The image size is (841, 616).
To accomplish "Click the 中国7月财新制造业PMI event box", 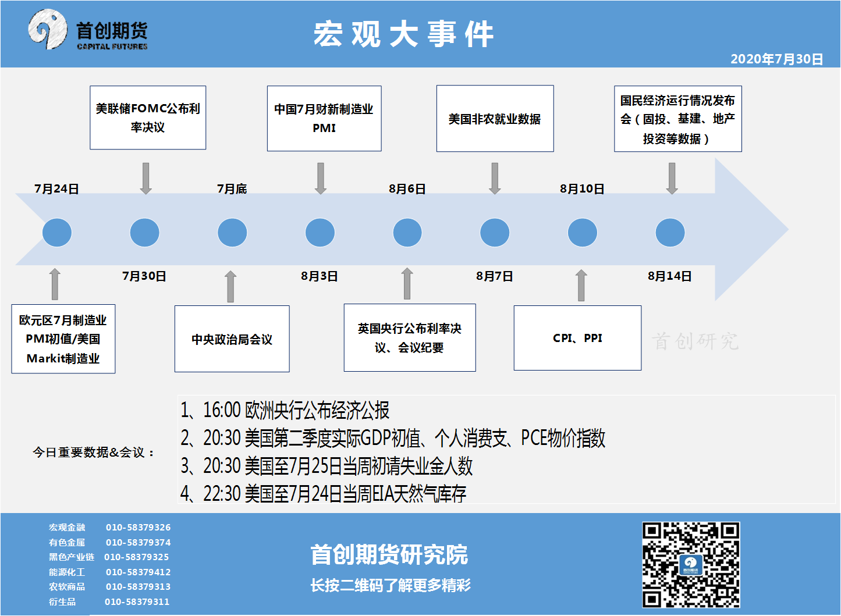I will 324,119.
